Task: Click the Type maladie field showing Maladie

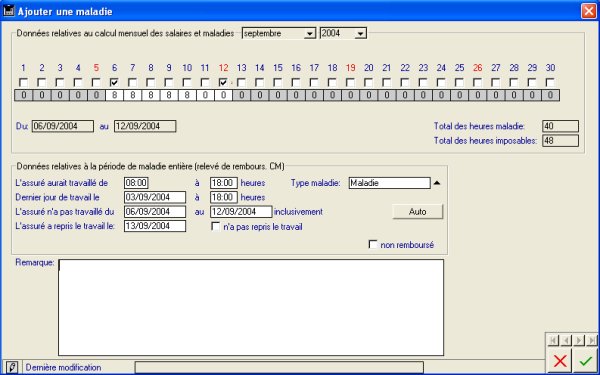Action: pos(390,183)
